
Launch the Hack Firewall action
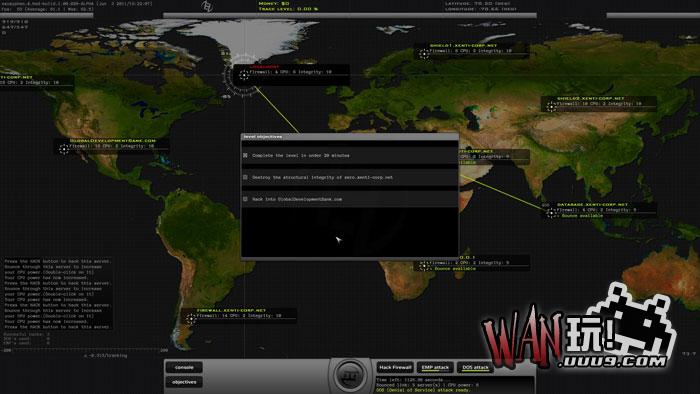[x=395, y=367]
